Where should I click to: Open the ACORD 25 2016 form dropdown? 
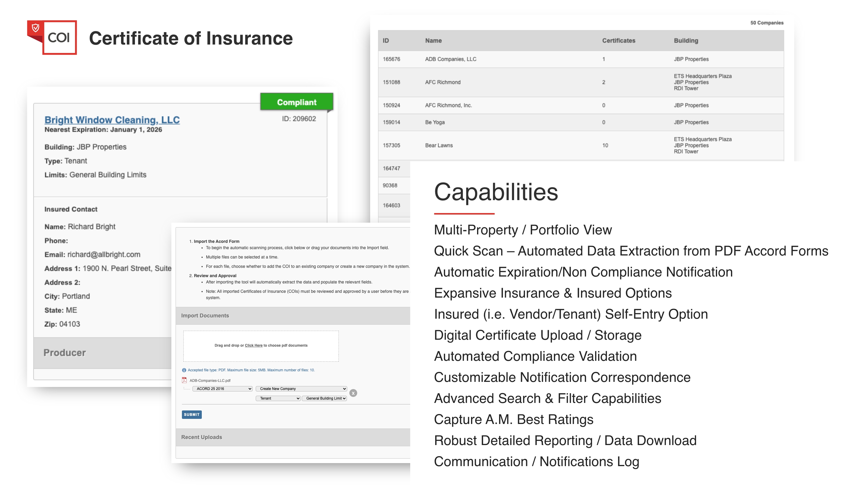click(x=222, y=388)
